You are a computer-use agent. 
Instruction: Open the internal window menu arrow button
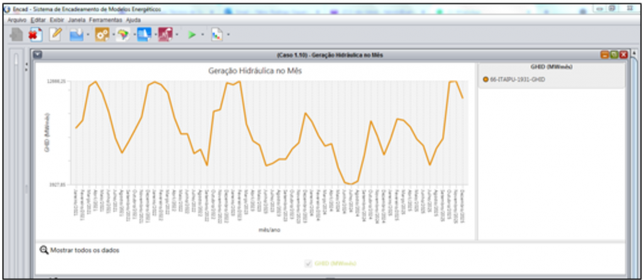37,55
